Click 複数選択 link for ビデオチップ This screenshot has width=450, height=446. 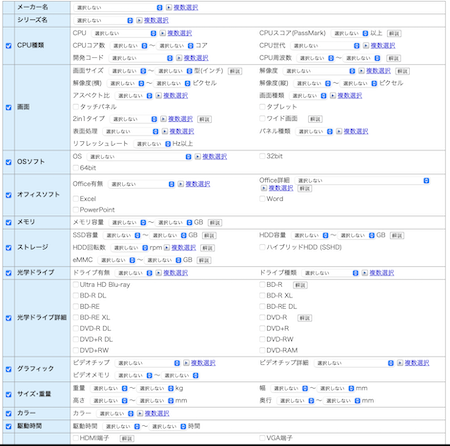pos(203,363)
